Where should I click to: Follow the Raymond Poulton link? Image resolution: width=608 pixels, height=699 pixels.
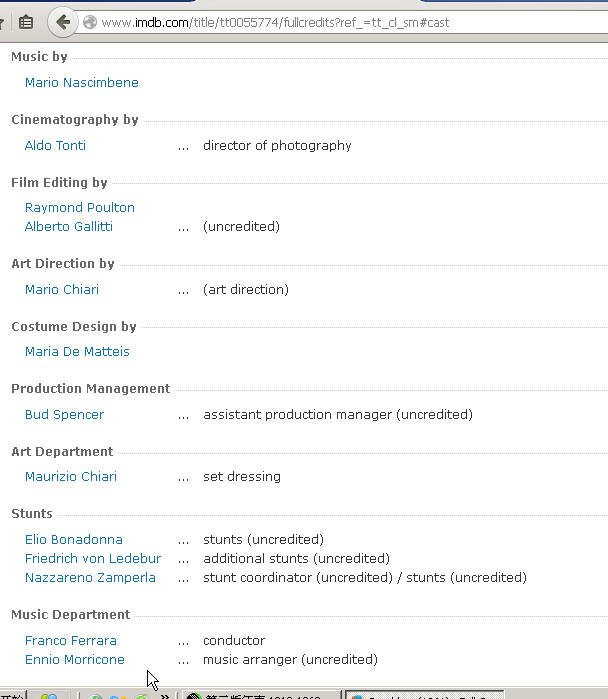80,207
